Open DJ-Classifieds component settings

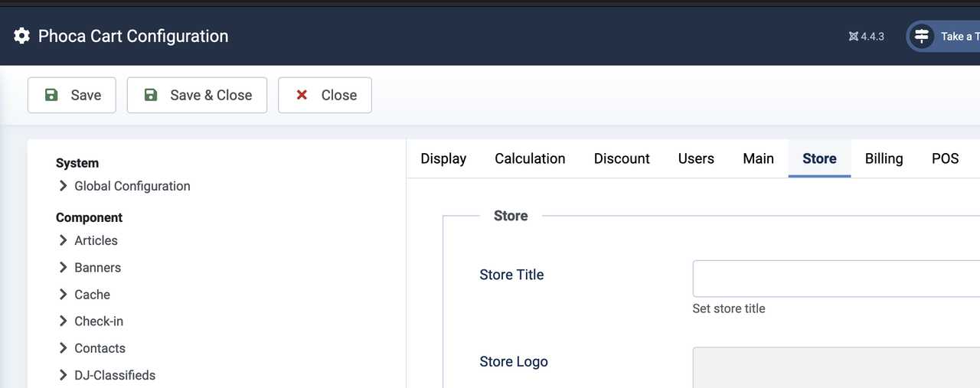(x=115, y=375)
